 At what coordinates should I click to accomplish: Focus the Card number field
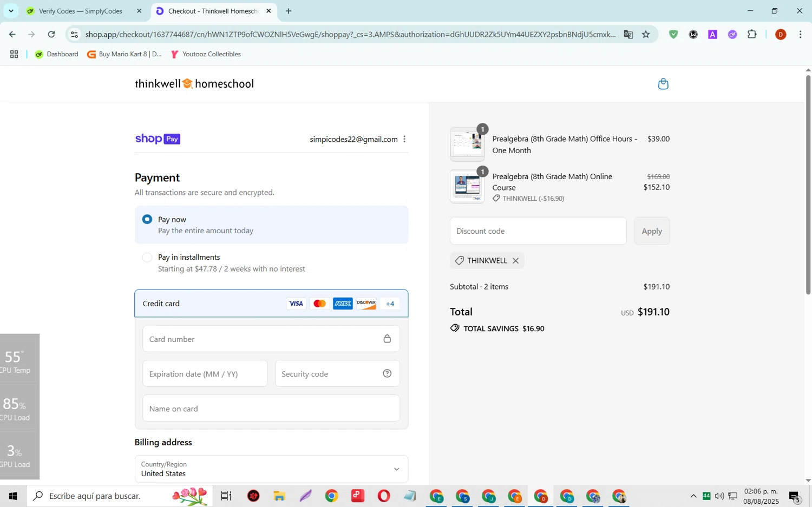pyautogui.click(x=271, y=339)
